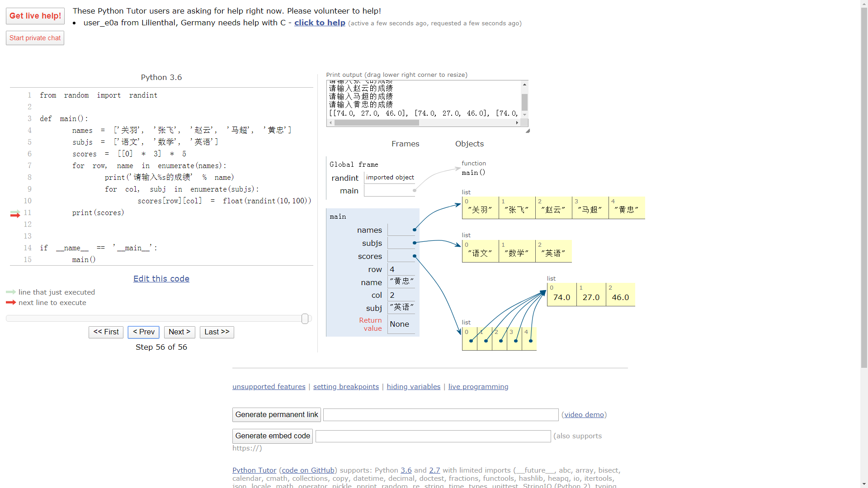Click the print output resize corner handle

point(528,131)
